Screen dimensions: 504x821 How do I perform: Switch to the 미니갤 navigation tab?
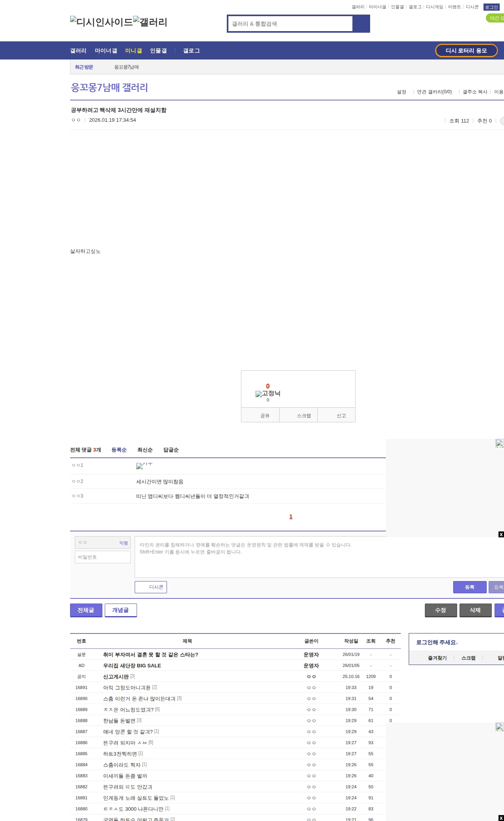pos(133,51)
